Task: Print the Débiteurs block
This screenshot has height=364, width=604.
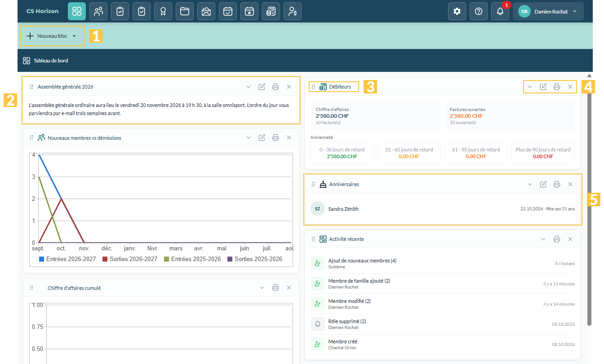Action: (557, 87)
